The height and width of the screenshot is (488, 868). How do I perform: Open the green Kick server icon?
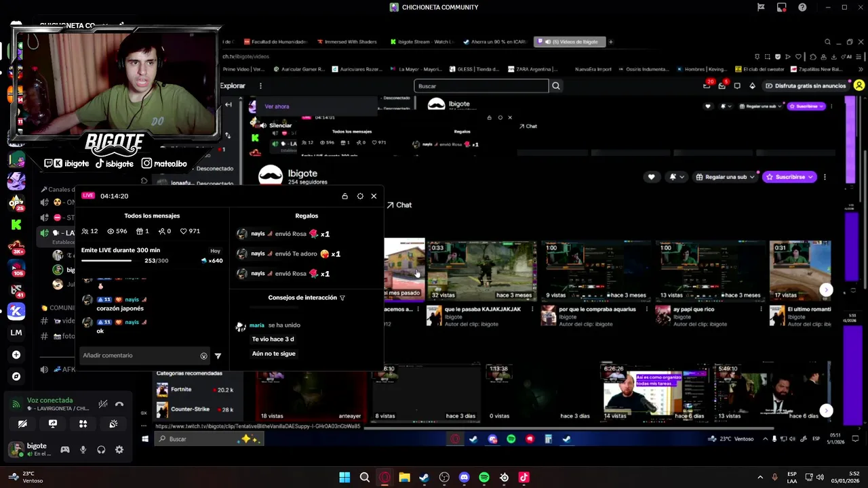click(16, 224)
